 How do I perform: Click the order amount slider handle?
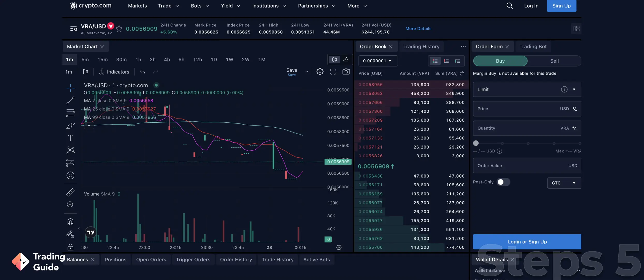click(476, 143)
